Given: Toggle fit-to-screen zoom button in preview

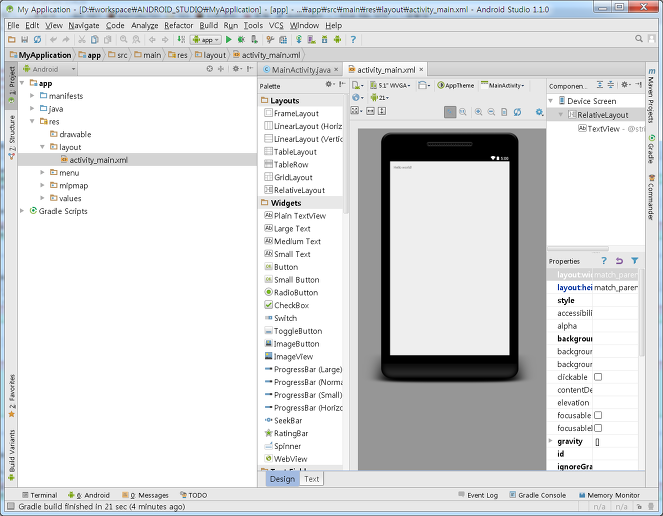Looking at the screenshot, I should point(450,112).
